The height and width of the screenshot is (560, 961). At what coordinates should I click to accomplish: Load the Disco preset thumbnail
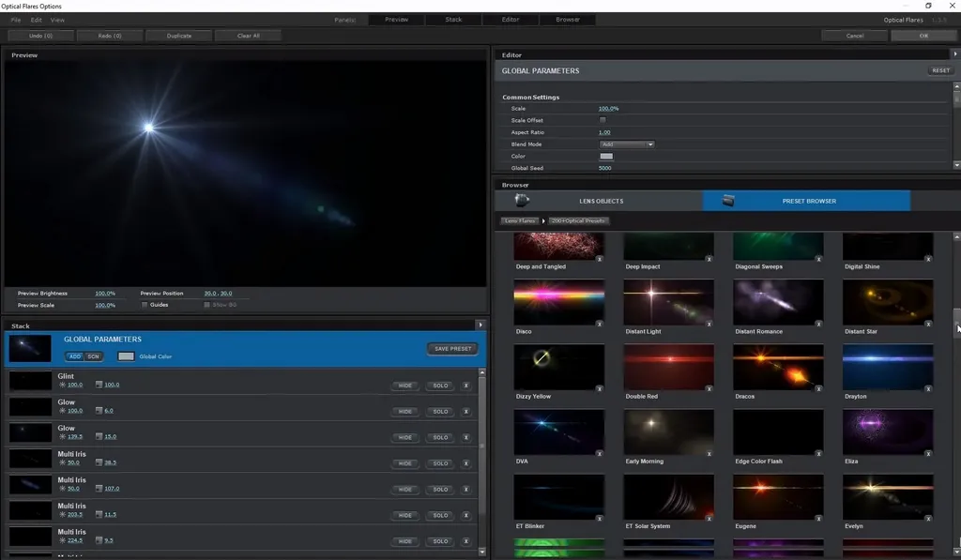tap(559, 302)
